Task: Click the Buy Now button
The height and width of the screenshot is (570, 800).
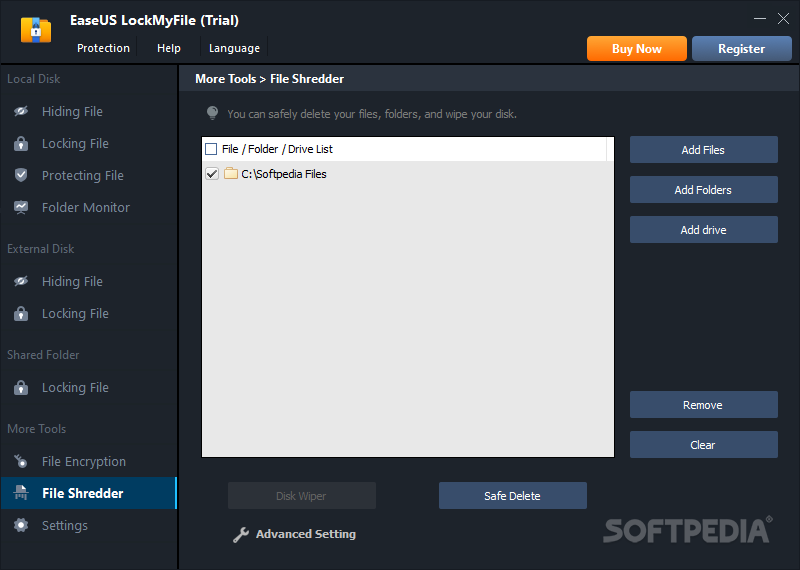Action: click(637, 48)
